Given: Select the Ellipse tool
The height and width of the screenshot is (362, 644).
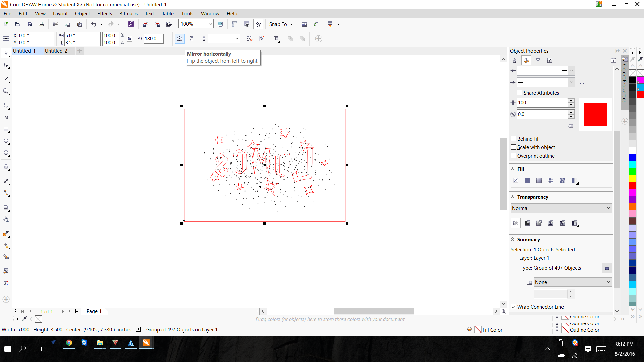Looking at the screenshot, I should [6, 141].
